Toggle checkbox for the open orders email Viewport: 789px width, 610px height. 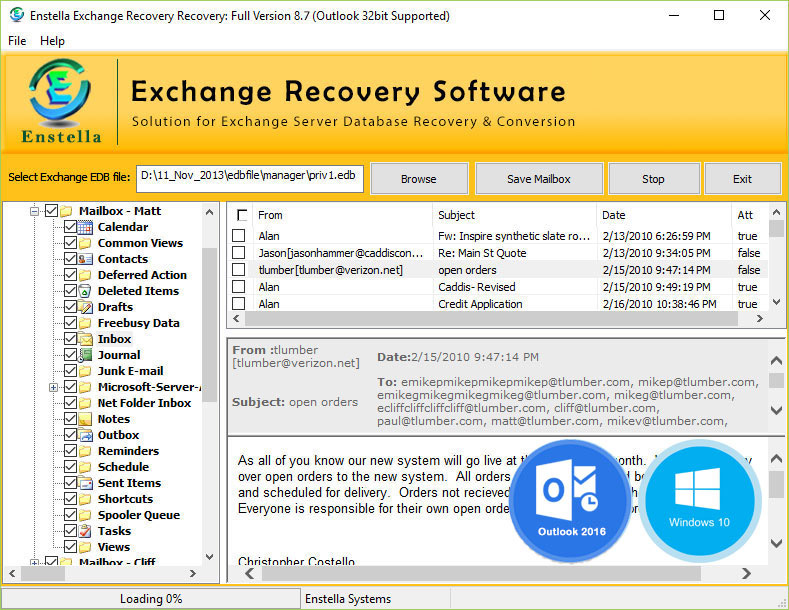239,270
